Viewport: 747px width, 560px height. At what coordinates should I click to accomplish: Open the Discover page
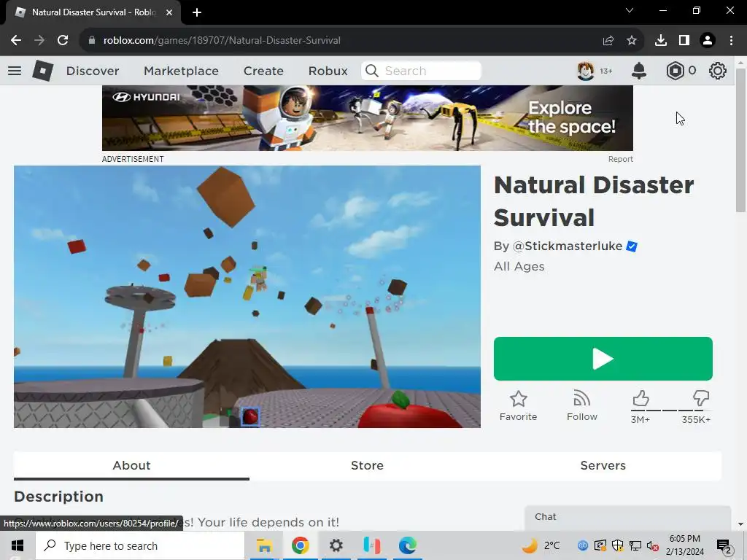93,71
